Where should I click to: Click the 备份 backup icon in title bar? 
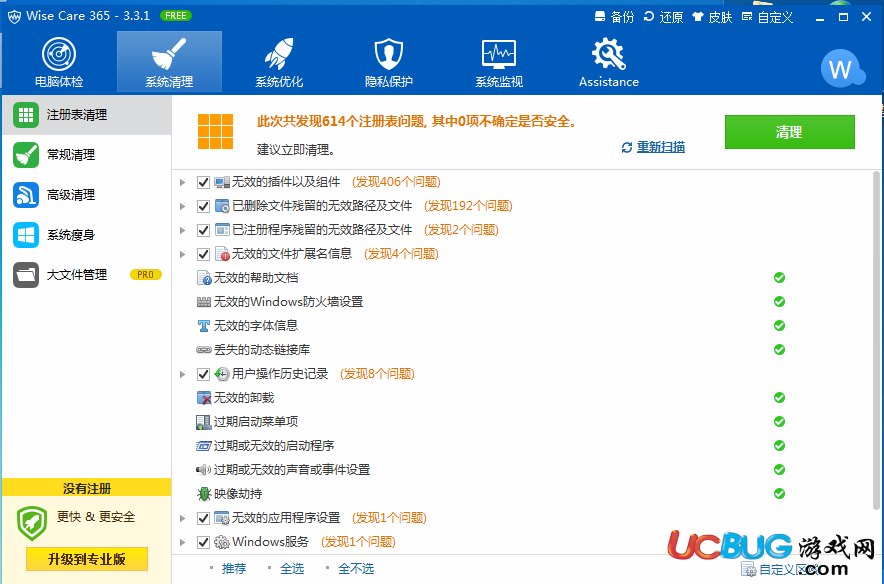coord(600,17)
